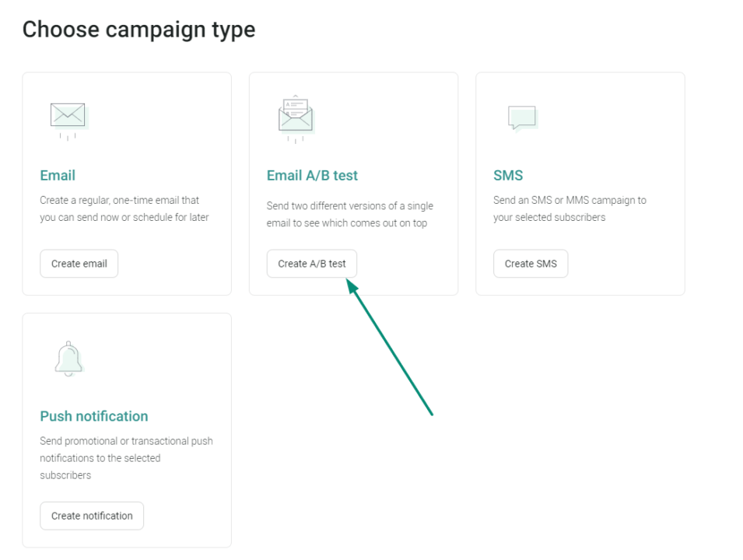743x560 pixels.
Task: Click the A/B test envelope icon
Action: pos(294,117)
